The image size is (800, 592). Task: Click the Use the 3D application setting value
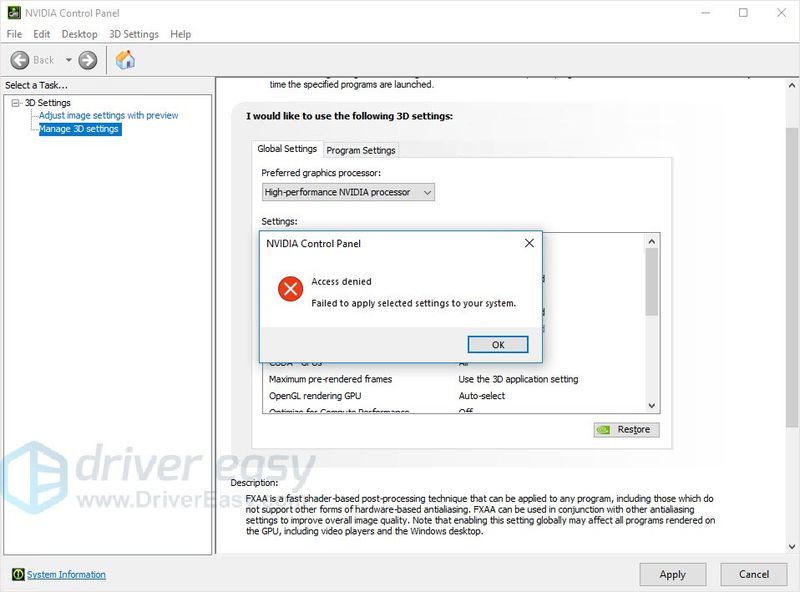pyautogui.click(x=518, y=379)
